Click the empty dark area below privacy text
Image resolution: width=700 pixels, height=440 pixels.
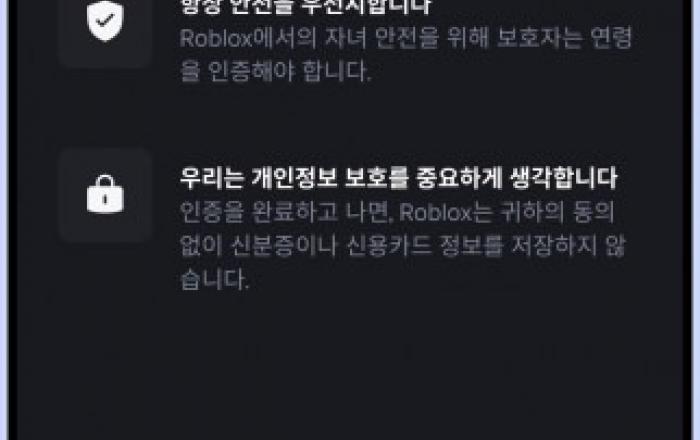pyautogui.click(x=350, y=366)
